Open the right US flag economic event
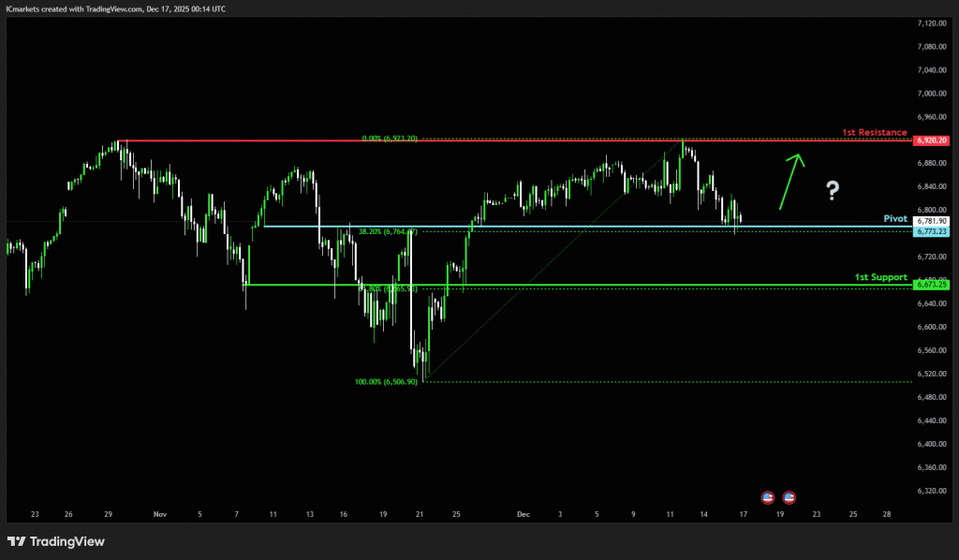959x560 pixels. pos(789,496)
